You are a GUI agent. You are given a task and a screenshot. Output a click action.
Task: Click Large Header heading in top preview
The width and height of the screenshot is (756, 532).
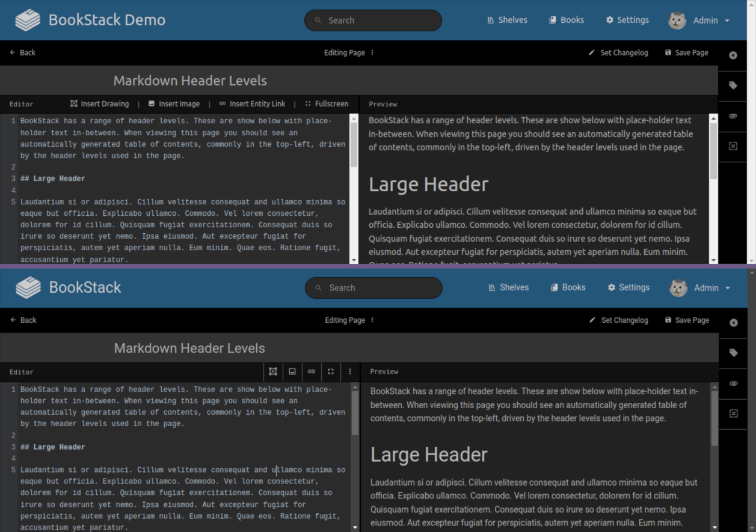click(x=429, y=185)
